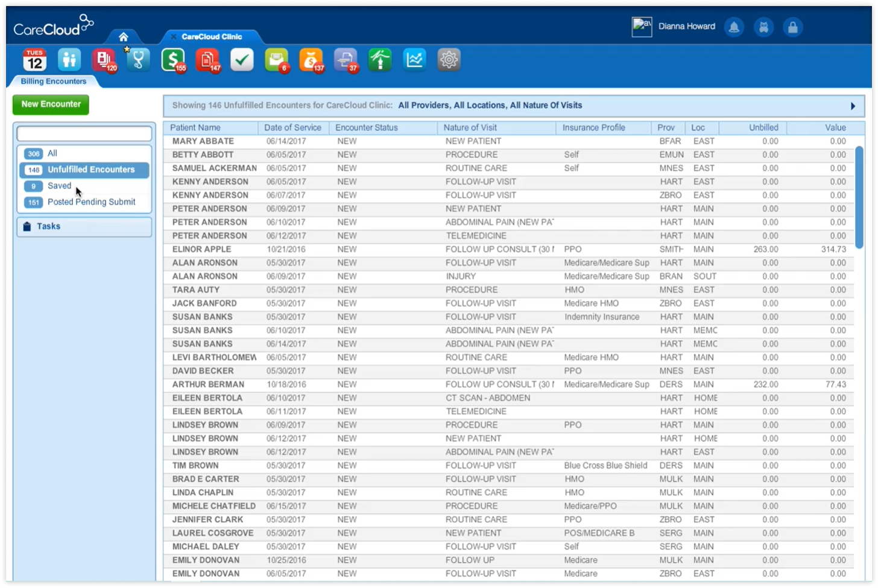Open the gray settings gear icon

coord(449,60)
